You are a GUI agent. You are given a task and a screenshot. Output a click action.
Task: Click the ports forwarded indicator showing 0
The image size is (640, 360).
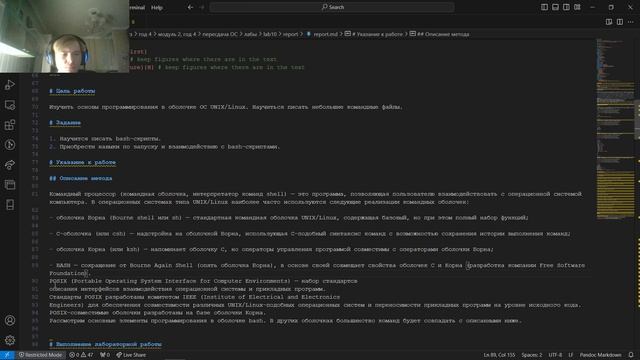[x=105, y=355]
